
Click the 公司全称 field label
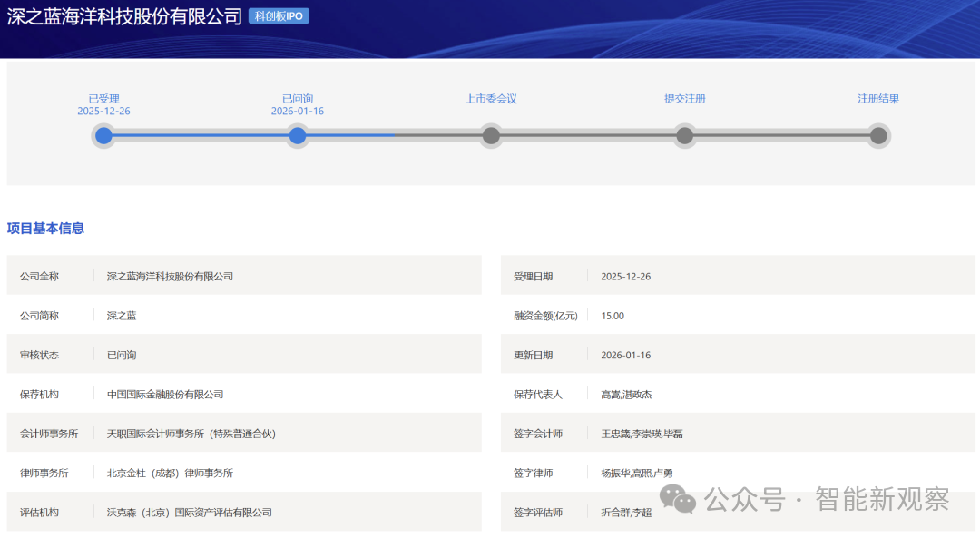(39, 276)
